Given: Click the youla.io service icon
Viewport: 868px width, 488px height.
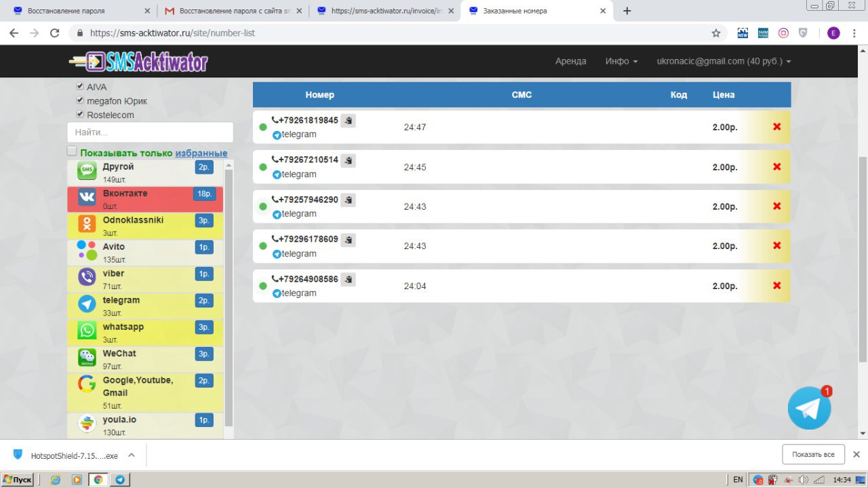Looking at the screenshot, I should pos(87,424).
